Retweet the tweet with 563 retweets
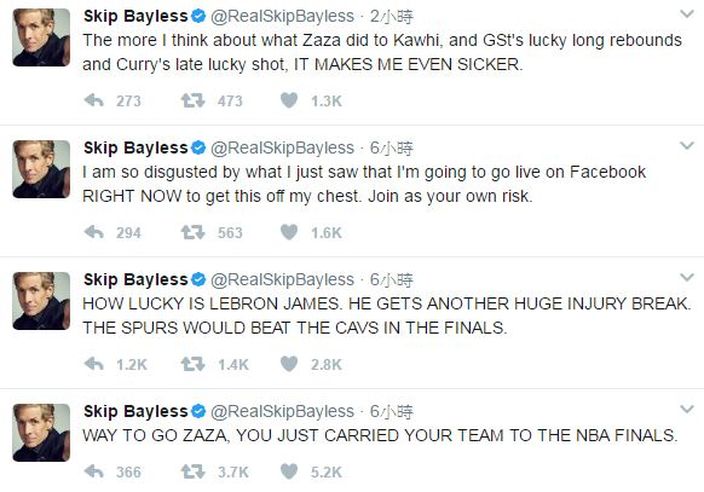The height and width of the screenshot is (492, 704). point(193,232)
